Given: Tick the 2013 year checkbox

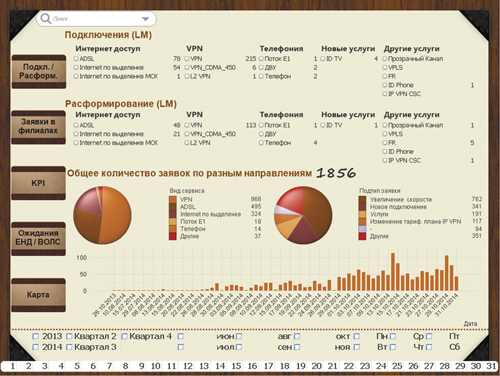Looking at the screenshot, I should tap(35, 336).
